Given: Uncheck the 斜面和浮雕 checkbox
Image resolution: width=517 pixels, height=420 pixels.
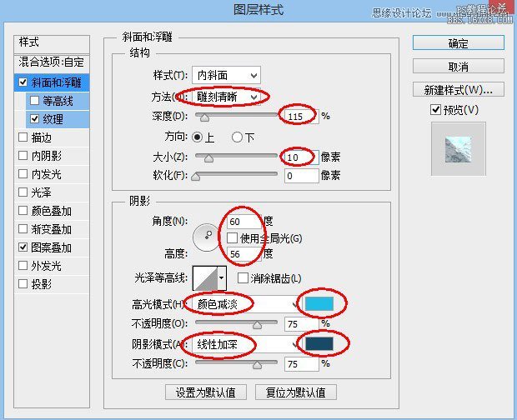Looking at the screenshot, I should [23, 82].
